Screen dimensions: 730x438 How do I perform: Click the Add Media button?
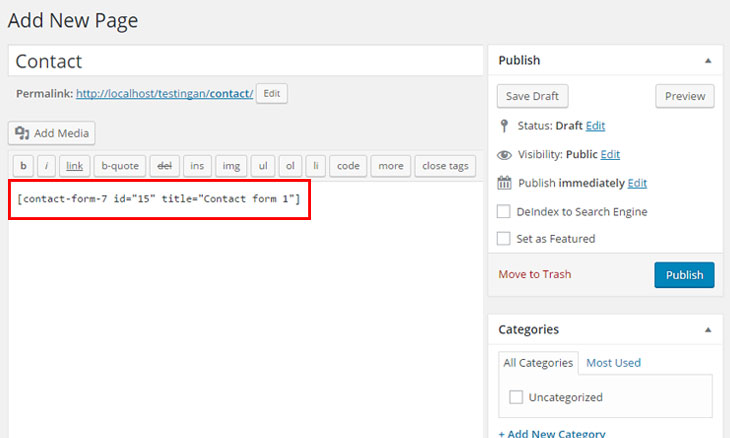click(x=52, y=133)
